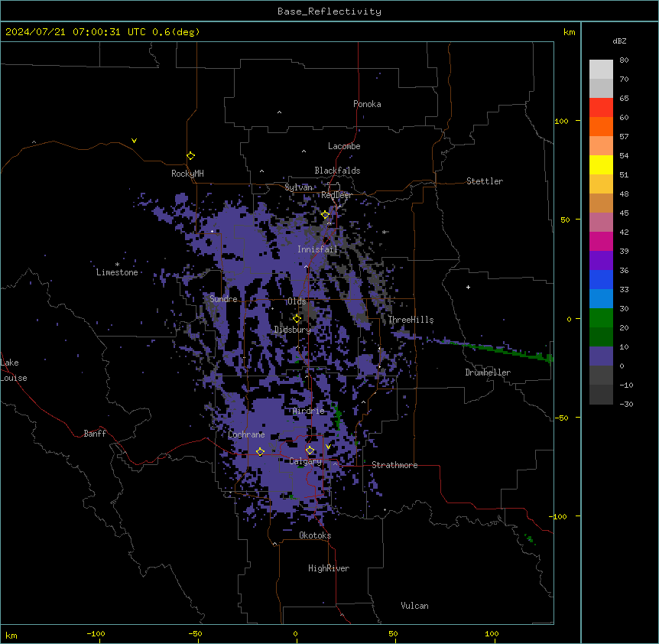Click the 57 value on the dBZ scale
659x644 pixels.
point(624,137)
